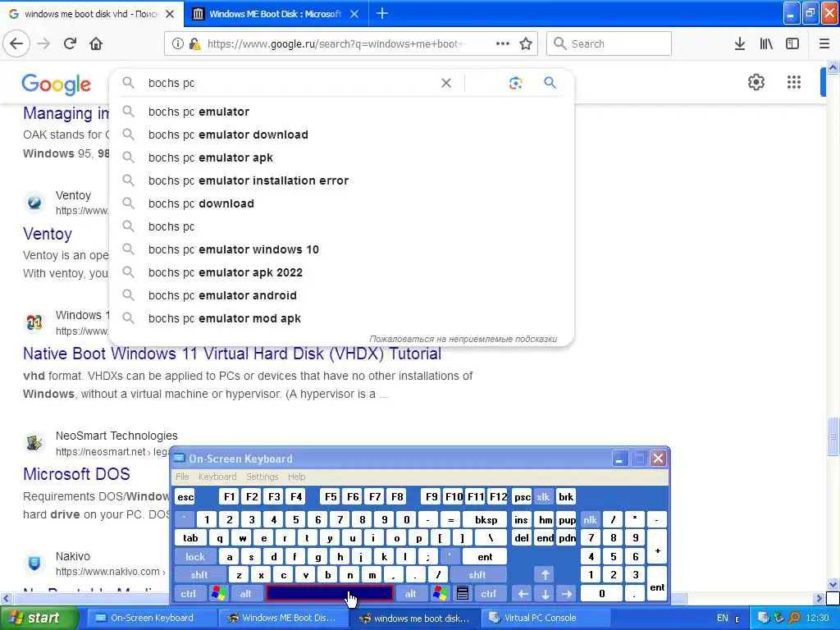Close the Windows ME Boot Disk tab
The height and width of the screenshot is (630, 840).
(x=354, y=14)
